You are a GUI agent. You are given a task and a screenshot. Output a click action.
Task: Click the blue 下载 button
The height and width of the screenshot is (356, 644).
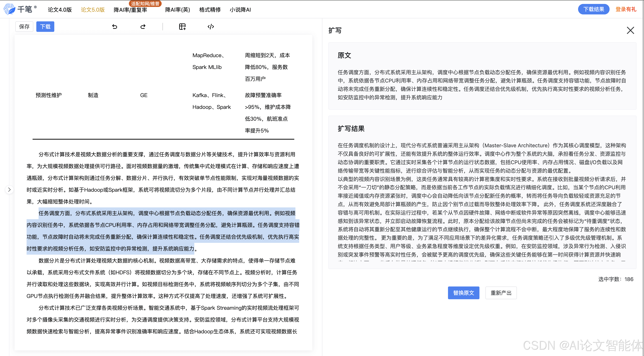coord(45,27)
